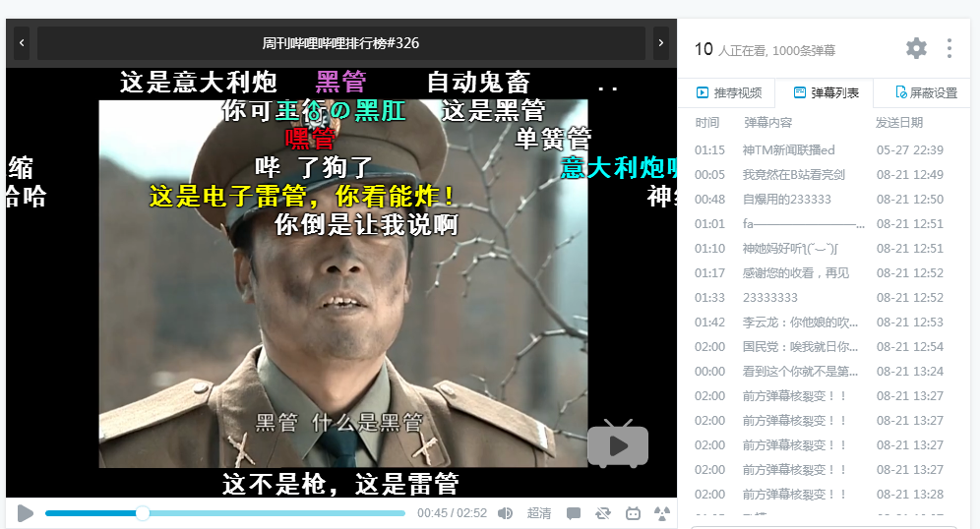Select danmaku row 神TM新闻联播ed
Viewport: 980px width, 529px height.
[819, 149]
